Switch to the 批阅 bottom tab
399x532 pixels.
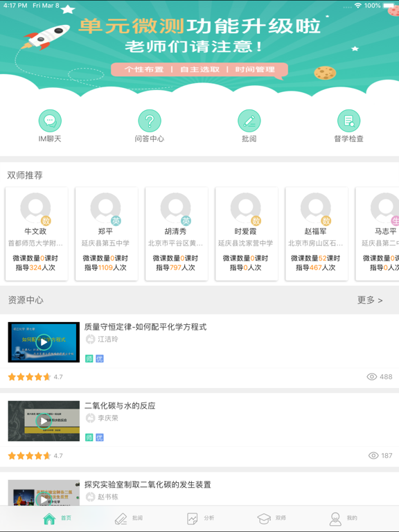[x=129, y=518]
